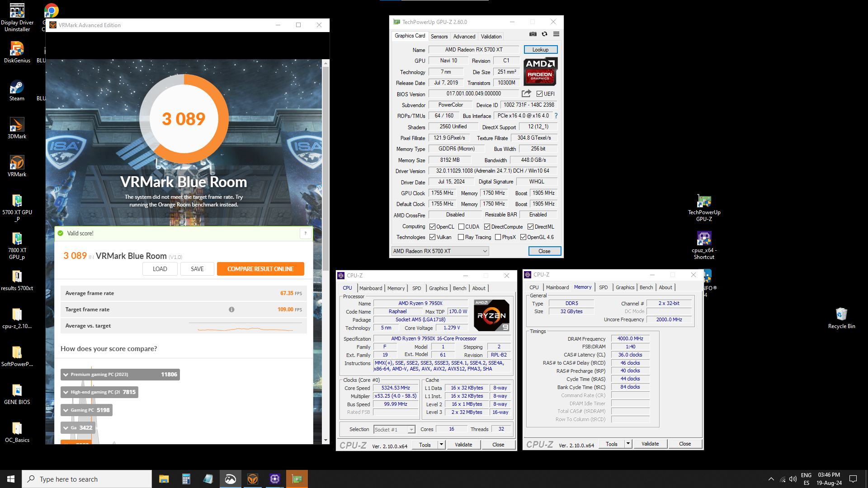Screen dimensions: 868x488
Task: Open cpu-z_2.10 folder icon
Action: pos(17,318)
